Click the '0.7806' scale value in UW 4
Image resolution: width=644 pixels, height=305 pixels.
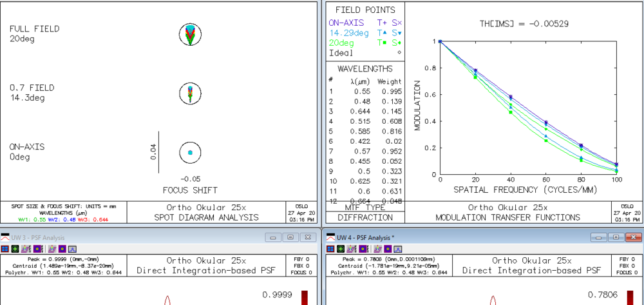[x=603, y=295]
